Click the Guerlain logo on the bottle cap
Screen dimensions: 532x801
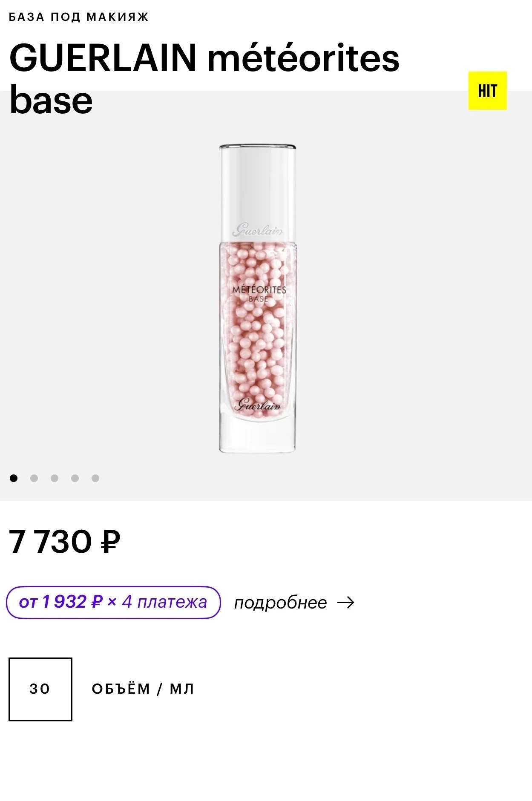click(257, 231)
